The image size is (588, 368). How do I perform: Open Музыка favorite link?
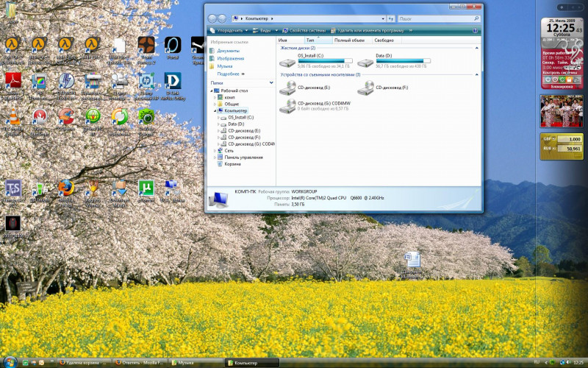[225, 66]
